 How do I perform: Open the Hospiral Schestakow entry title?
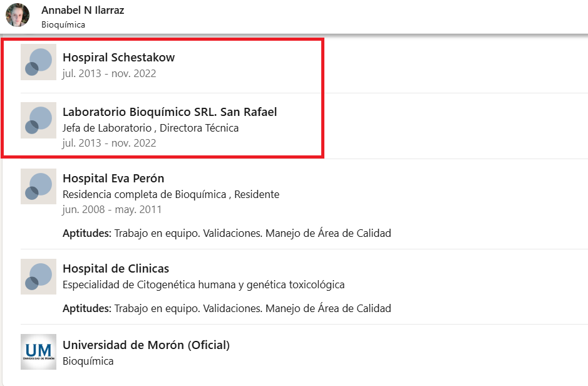click(x=119, y=57)
